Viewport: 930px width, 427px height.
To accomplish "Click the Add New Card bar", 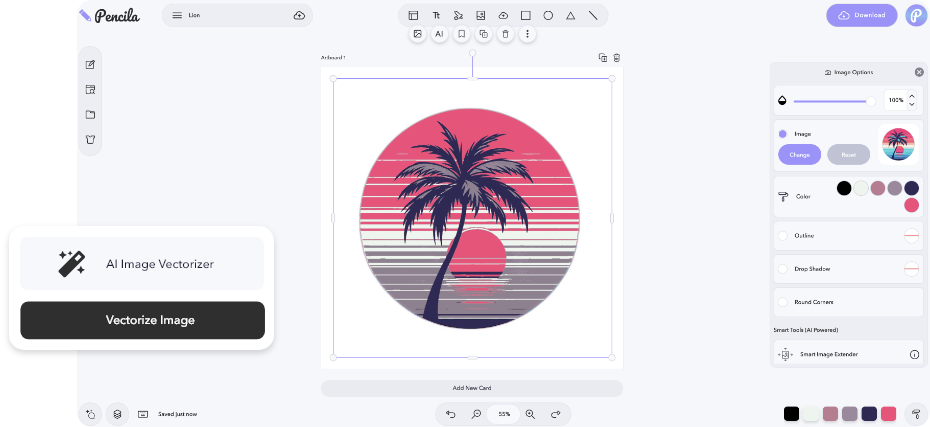I will (471, 388).
